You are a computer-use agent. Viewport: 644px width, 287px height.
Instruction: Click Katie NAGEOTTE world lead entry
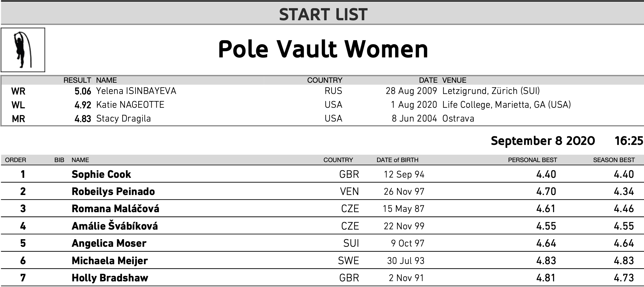130,105
